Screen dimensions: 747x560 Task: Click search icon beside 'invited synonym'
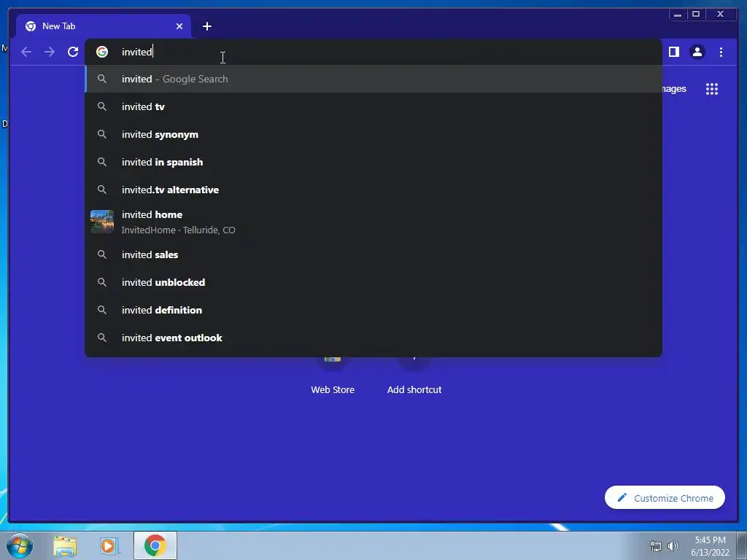point(102,134)
